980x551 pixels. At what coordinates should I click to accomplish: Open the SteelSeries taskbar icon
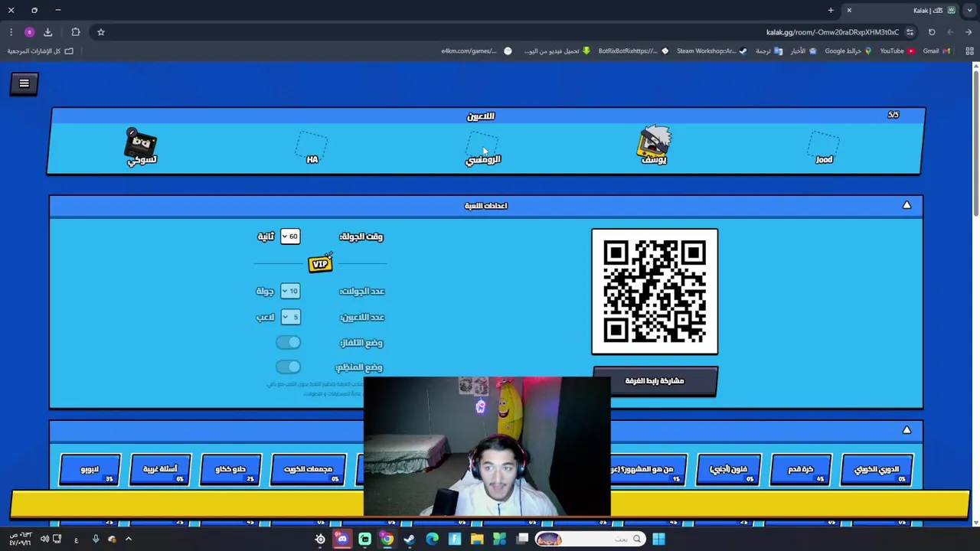(x=320, y=540)
